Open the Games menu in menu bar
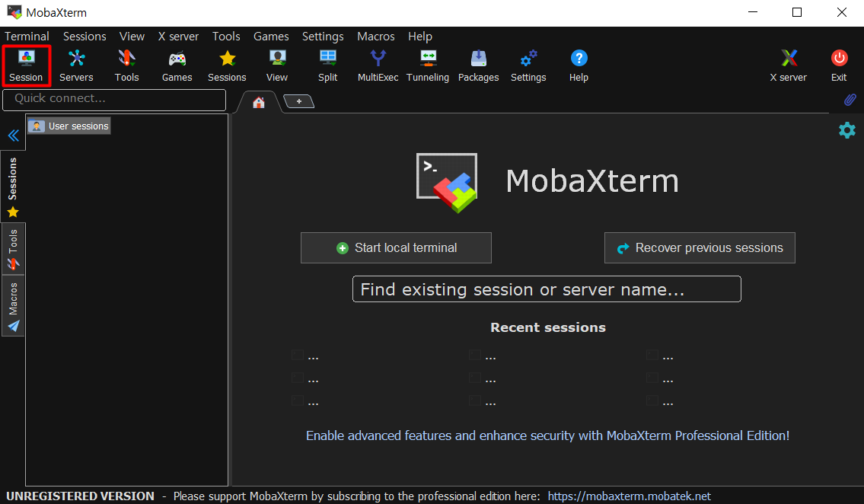The height and width of the screenshot is (504, 864). tap(271, 37)
